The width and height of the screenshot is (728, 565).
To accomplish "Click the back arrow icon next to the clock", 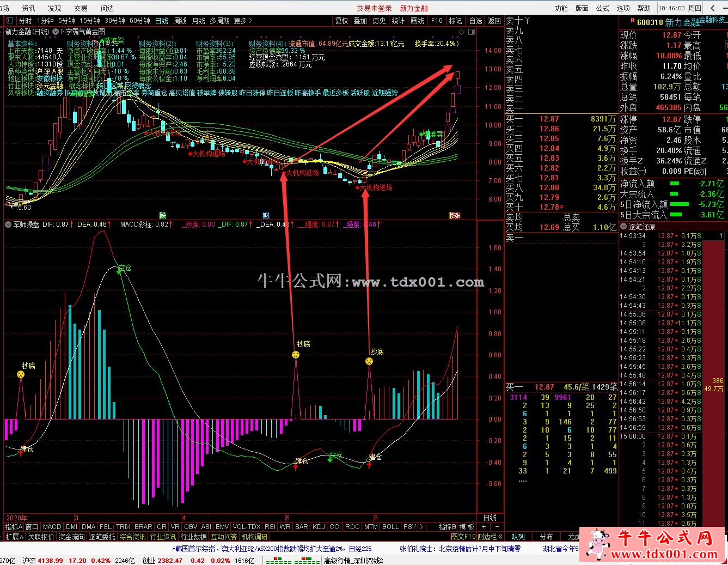I will [x=713, y=8].
